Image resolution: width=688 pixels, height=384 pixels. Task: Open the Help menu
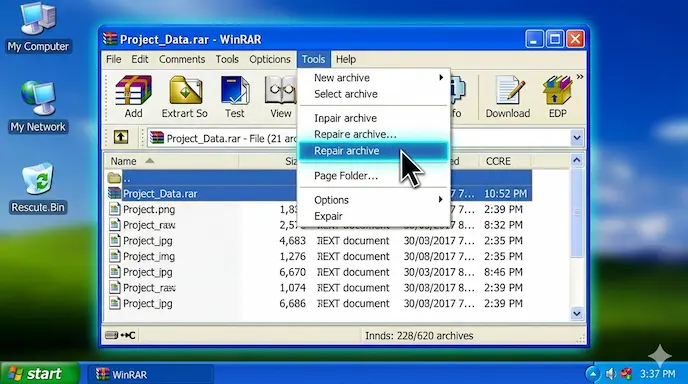coord(346,59)
